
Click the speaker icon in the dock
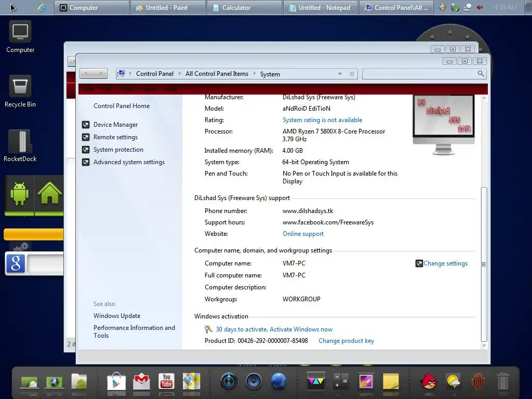coord(254,381)
